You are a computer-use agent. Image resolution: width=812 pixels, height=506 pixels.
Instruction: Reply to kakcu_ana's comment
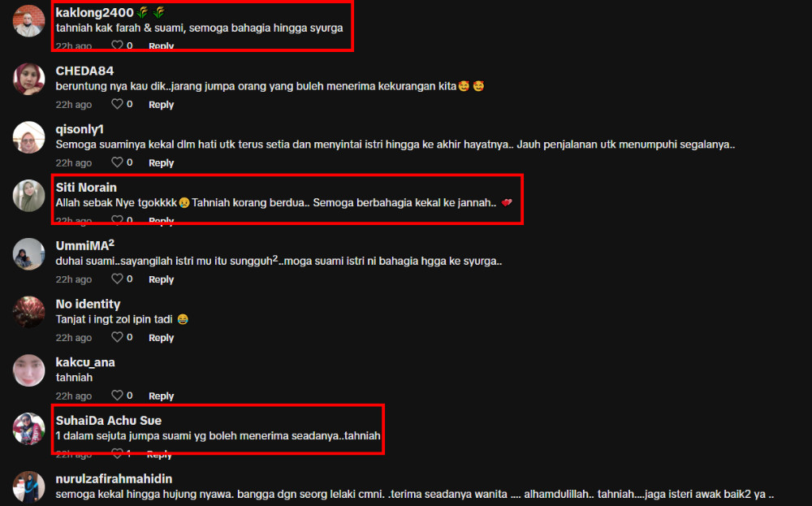coord(161,396)
